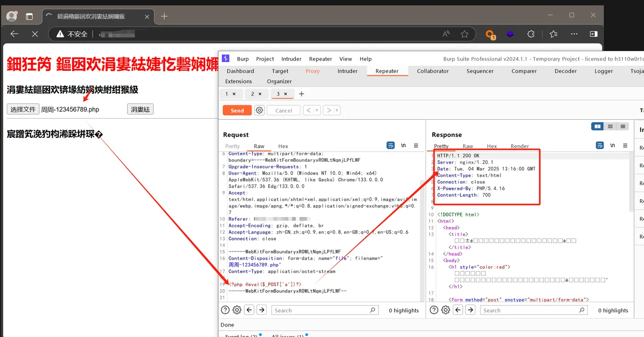Viewport: 644px width, 337px height.
Task: Close Repeater tab 1
Action: 234,94
